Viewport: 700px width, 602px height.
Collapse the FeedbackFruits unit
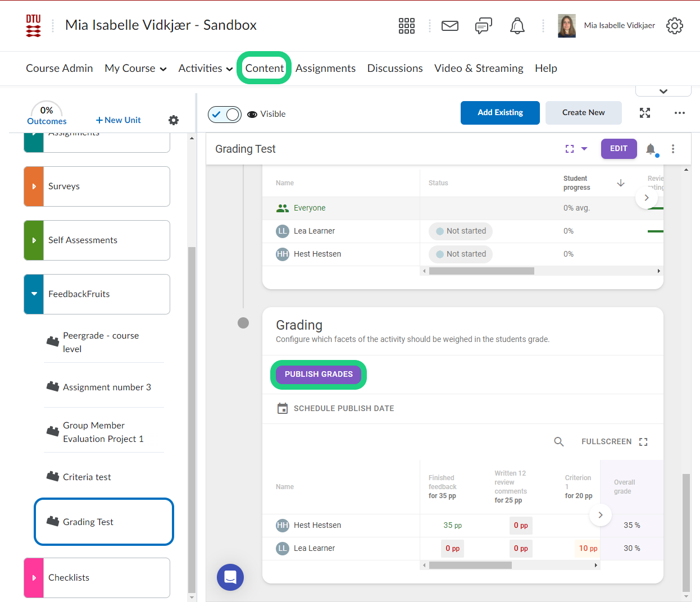coord(34,294)
